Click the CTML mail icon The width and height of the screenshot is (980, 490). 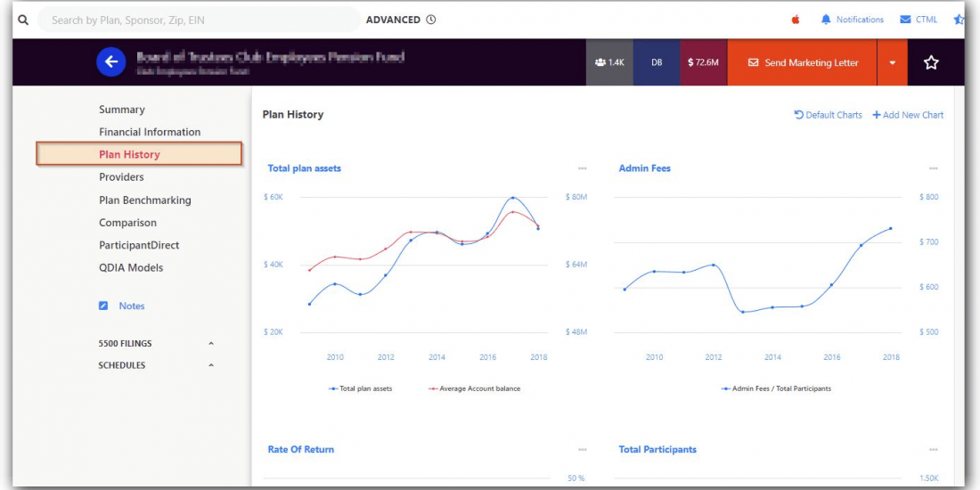pyautogui.click(x=905, y=20)
